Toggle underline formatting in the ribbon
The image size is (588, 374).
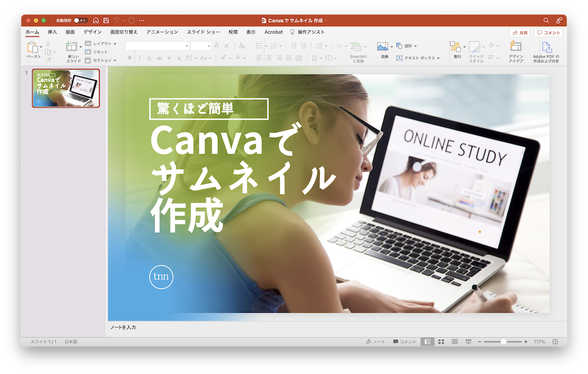(x=149, y=58)
